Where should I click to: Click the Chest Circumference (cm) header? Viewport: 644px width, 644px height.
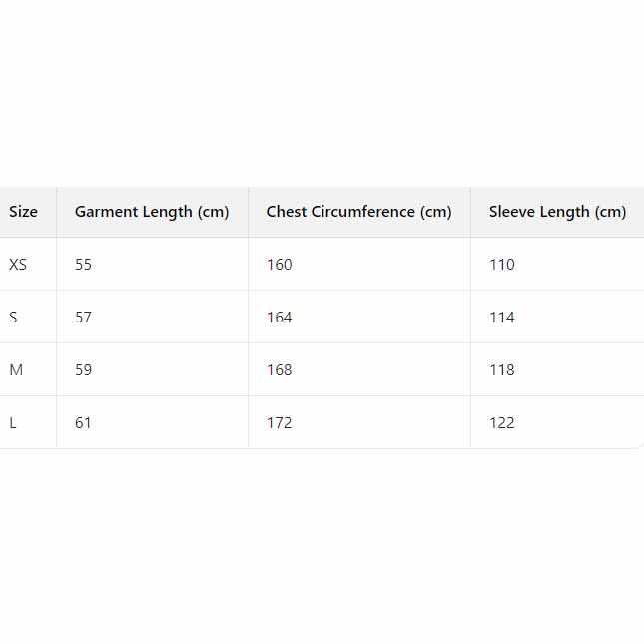tap(358, 212)
